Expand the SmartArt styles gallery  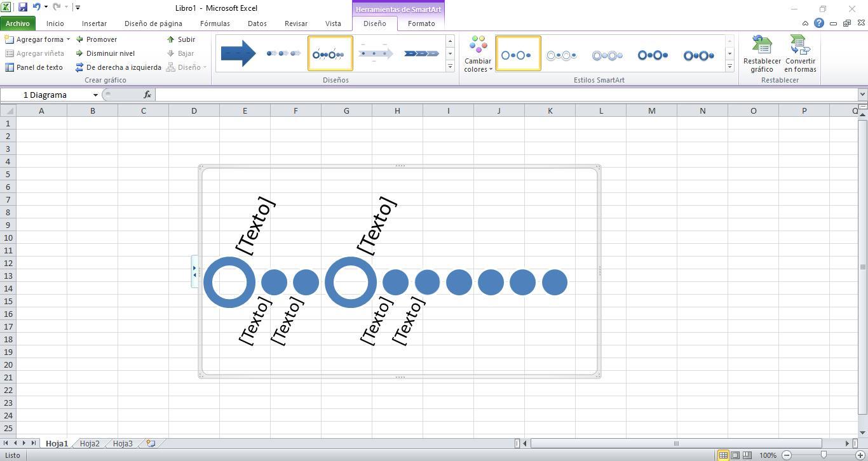coord(729,66)
